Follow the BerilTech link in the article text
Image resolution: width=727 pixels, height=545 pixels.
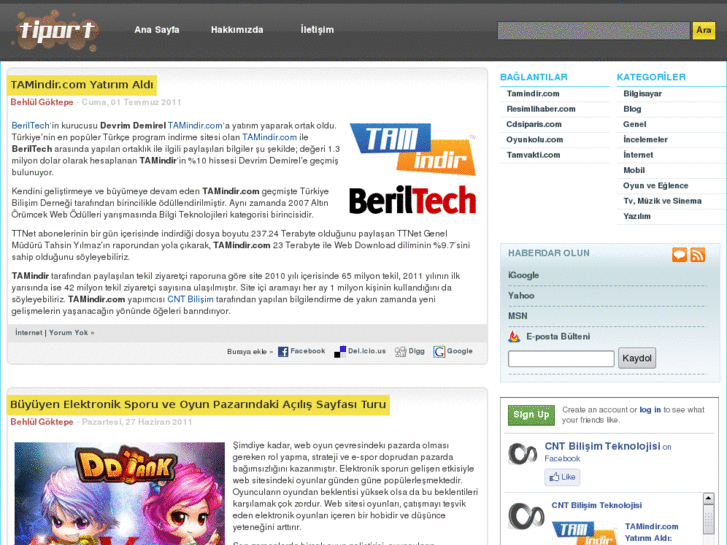pyautogui.click(x=30, y=126)
